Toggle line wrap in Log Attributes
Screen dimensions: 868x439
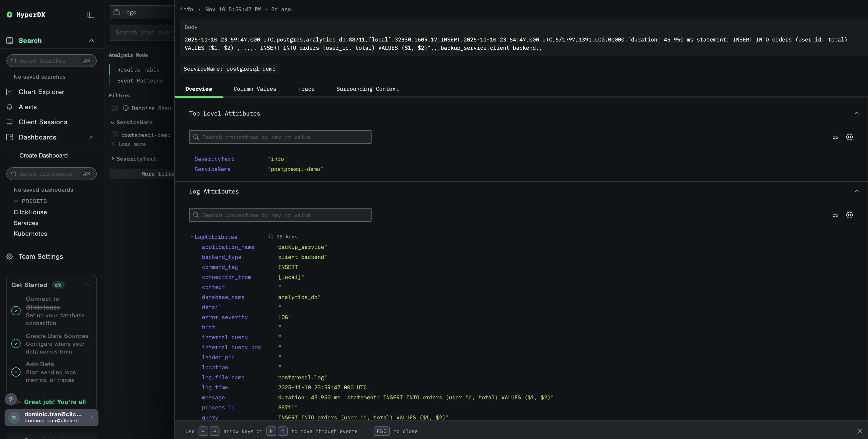(835, 215)
